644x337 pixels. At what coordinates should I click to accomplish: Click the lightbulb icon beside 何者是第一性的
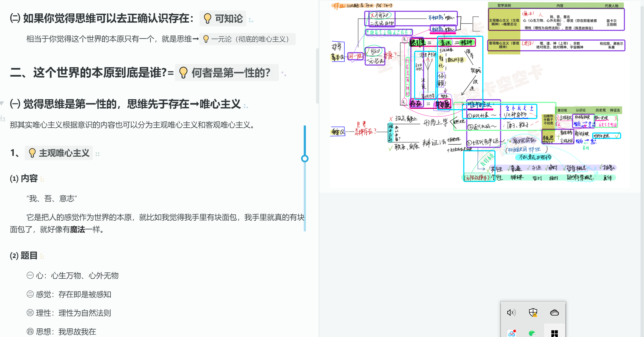(184, 72)
